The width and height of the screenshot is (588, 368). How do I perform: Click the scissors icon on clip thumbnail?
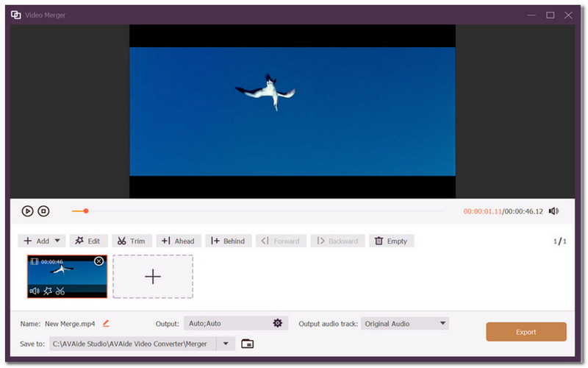(x=60, y=291)
